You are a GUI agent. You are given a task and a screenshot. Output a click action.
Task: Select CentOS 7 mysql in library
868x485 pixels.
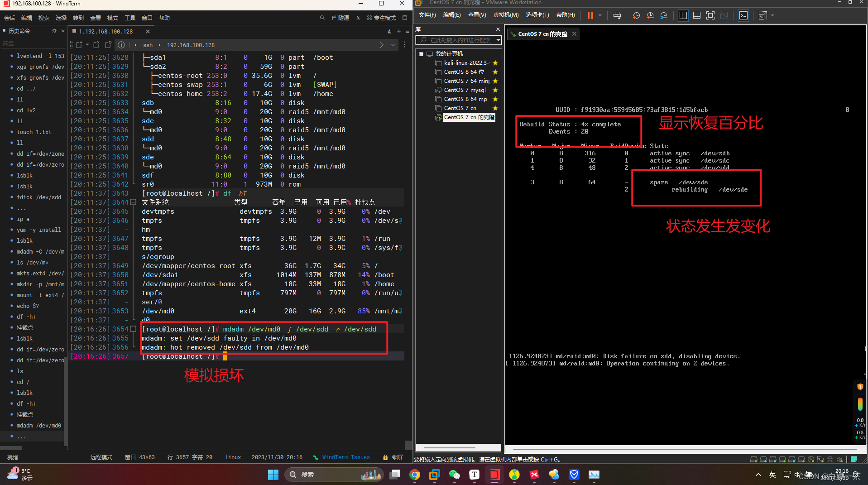465,90
